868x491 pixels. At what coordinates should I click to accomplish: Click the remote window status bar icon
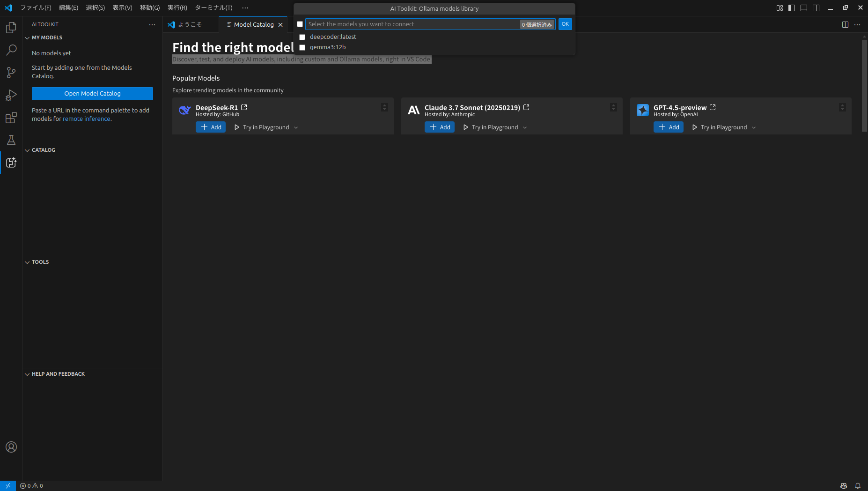pos(8,486)
